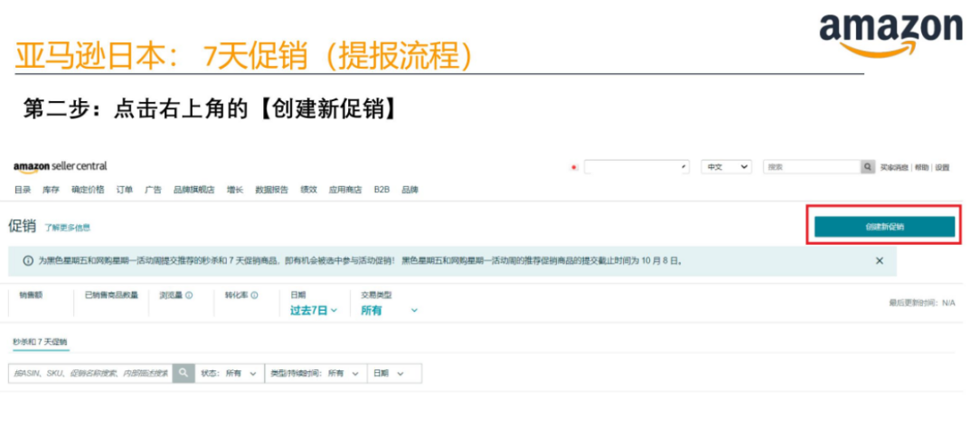Open the 增长 menu
Image resolution: width=980 pixels, height=421 pixels.
[x=235, y=190]
